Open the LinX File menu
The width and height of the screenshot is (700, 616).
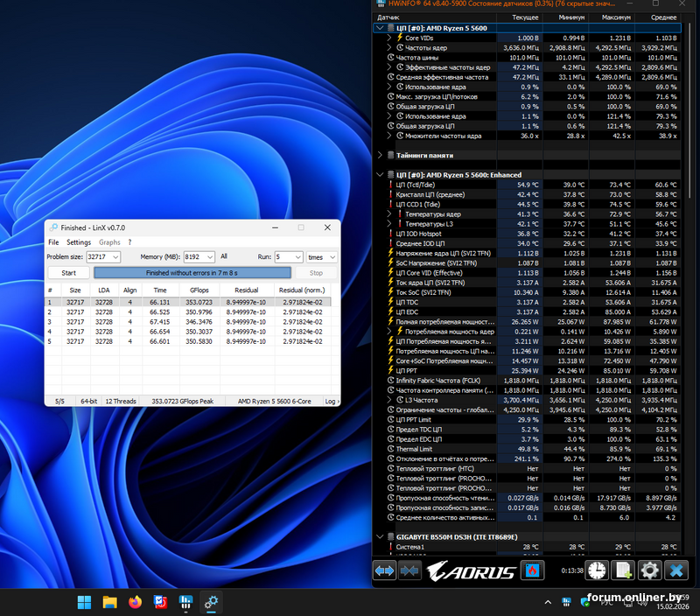click(x=53, y=242)
